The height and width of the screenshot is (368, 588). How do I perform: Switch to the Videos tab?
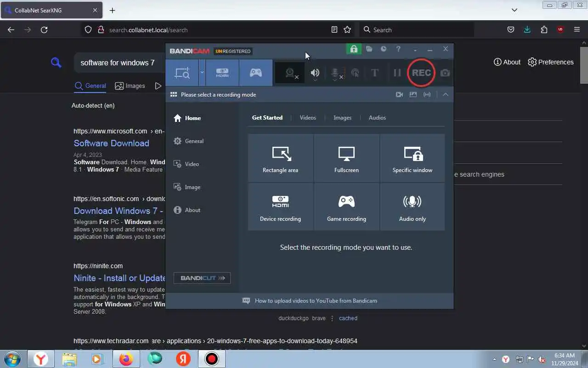tap(308, 118)
